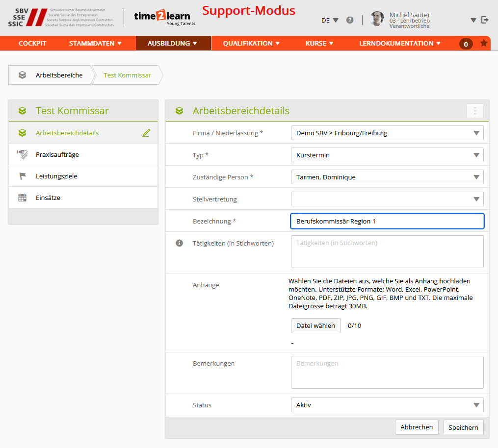498x448 pixels.
Task: Open favorites star icon
Action: coord(484,43)
